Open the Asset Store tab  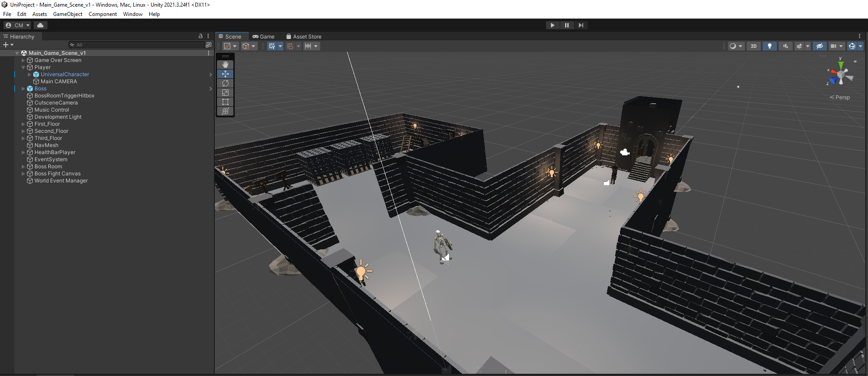tap(304, 37)
